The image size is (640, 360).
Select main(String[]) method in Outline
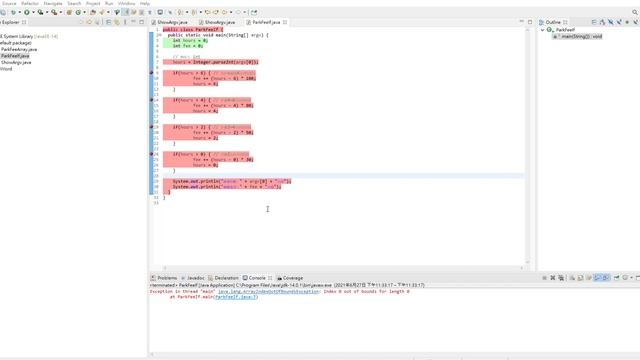tap(578, 36)
